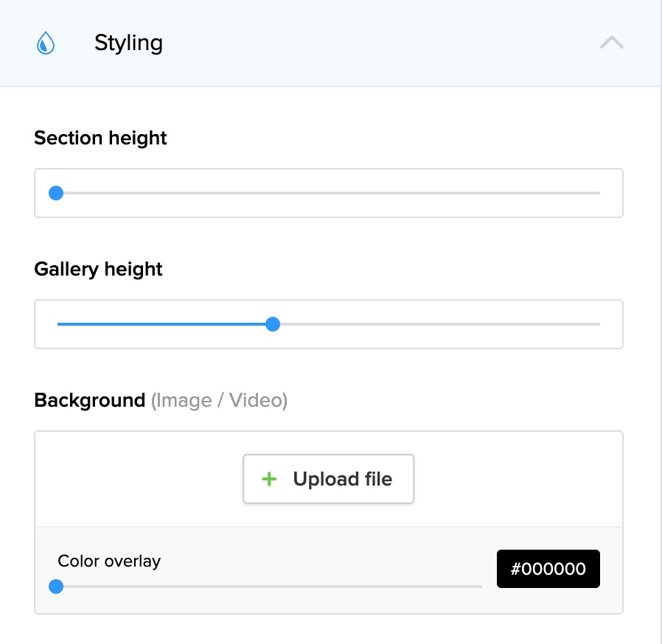
Task: Click the Gallery height label
Action: click(x=98, y=269)
